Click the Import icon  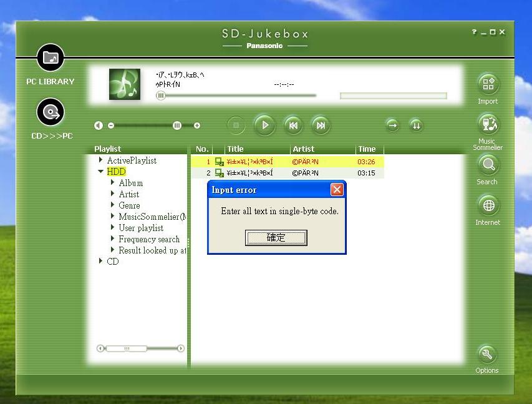click(488, 84)
